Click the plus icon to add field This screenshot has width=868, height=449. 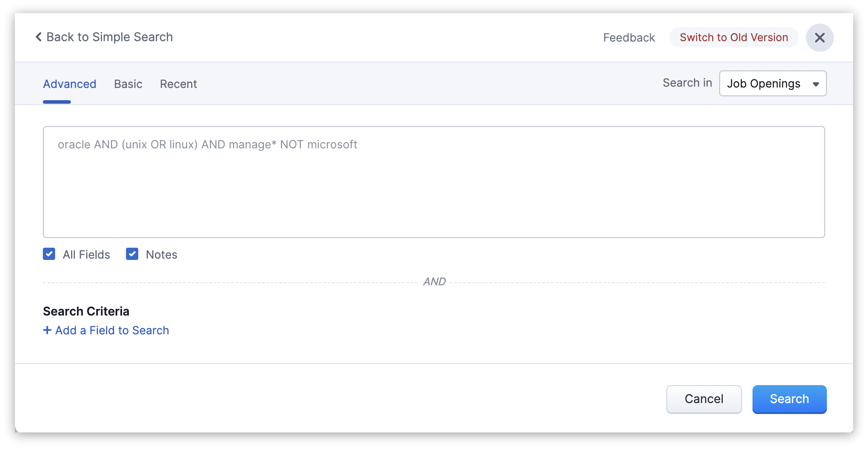tap(47, 330)
